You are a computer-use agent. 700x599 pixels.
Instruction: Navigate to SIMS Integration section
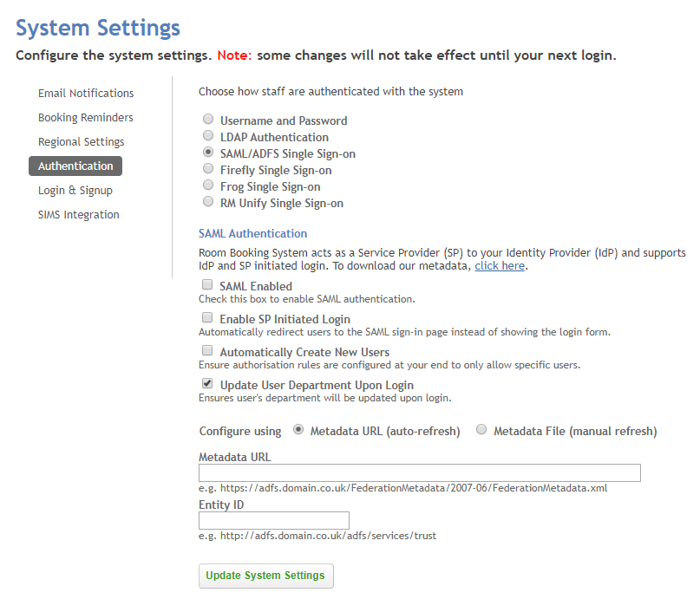pyautogui.click(x=79, y=214)
